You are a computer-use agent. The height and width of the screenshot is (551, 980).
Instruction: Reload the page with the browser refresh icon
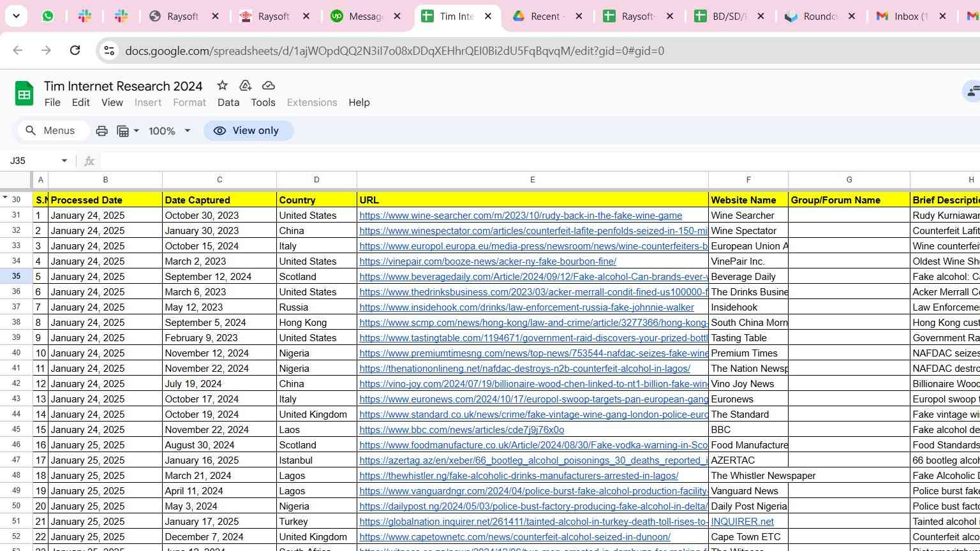(75, 50)
